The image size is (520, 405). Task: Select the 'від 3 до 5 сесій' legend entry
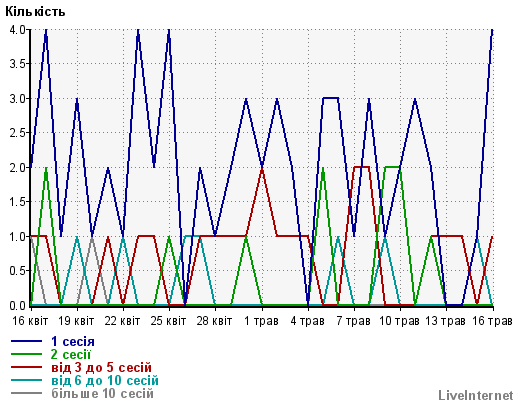101,367
